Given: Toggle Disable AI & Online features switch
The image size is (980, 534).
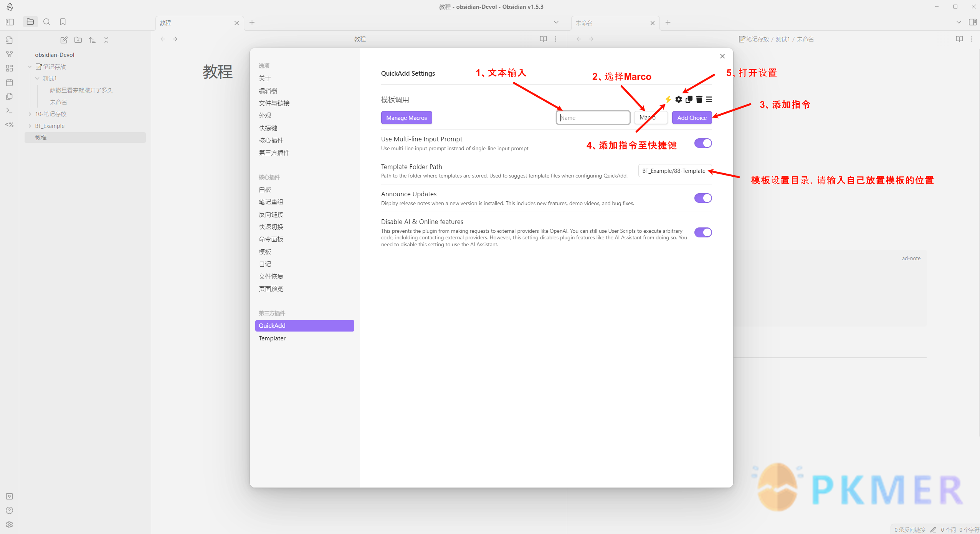Looking at the screenshot, I should (x=703, y=232).
